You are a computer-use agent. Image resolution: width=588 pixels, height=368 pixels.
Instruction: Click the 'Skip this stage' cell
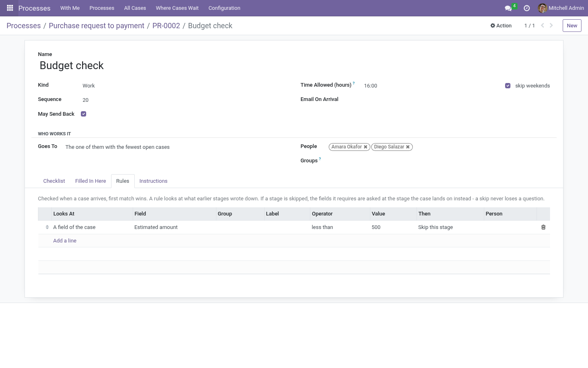click(450, 227)
